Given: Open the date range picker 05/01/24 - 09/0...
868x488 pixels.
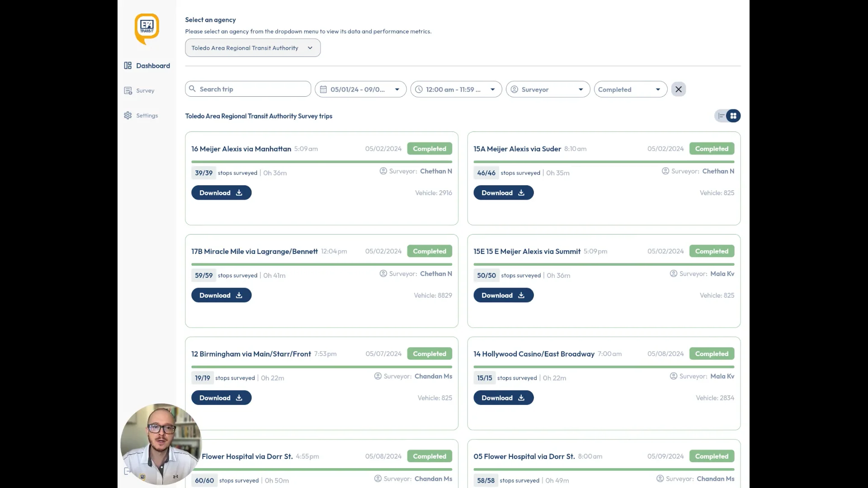Looking at the screenshot, I should (360, 89).
